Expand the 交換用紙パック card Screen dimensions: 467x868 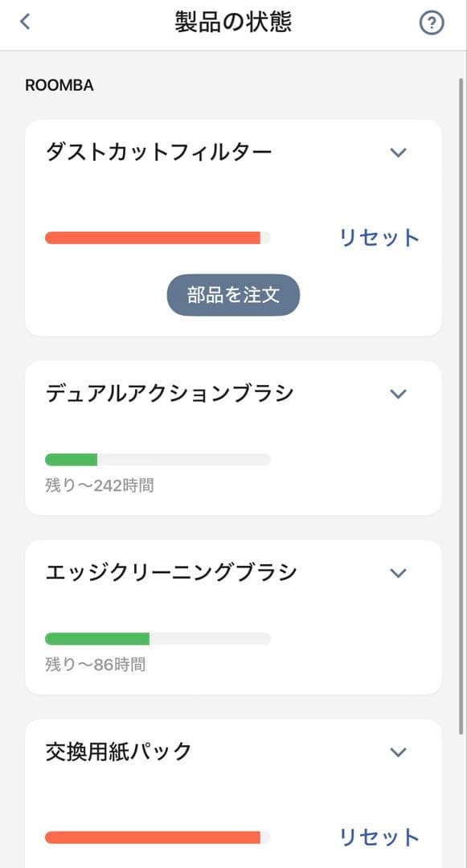point(396,752)
